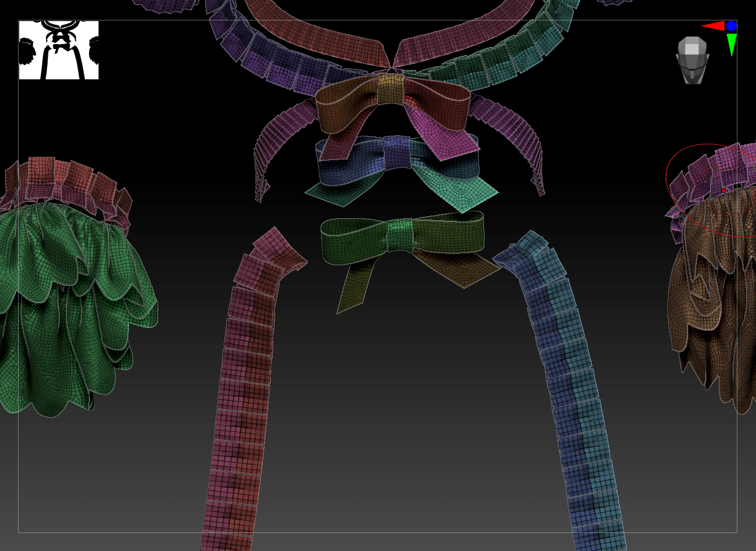
Task: Select the magenta right tail of top bow
Action: pyautogui.click(x=446, y=141)
